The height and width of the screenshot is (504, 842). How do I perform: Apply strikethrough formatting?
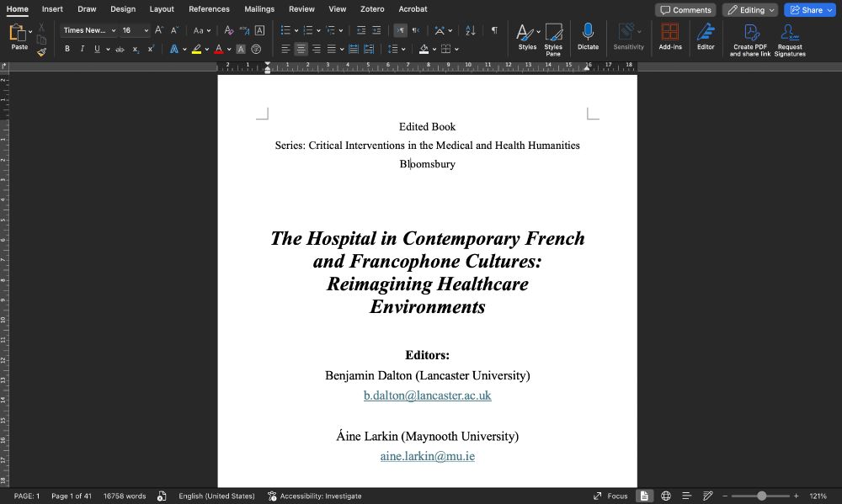tap(120, 50)
